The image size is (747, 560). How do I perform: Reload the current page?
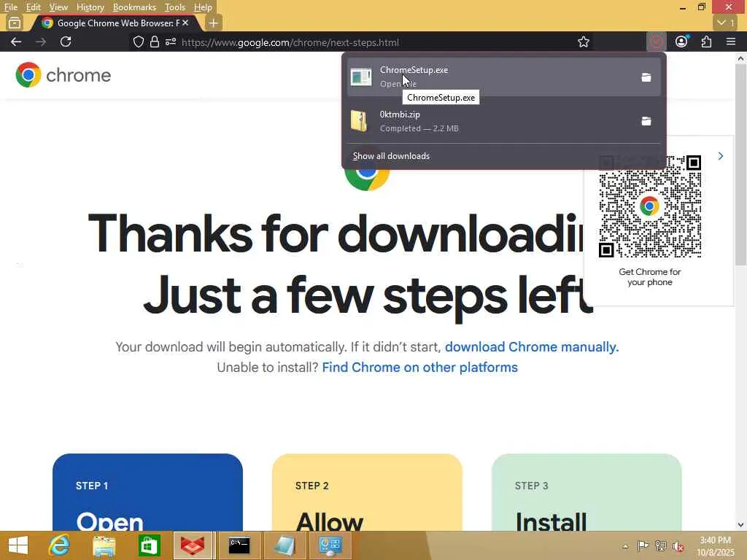coord(66,42)
